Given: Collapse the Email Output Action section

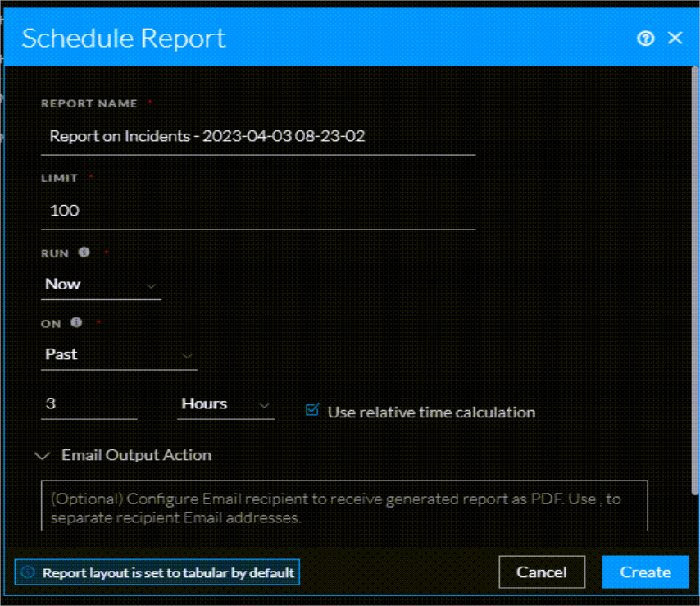Looking at the screenshot, I should pos(42,456).
